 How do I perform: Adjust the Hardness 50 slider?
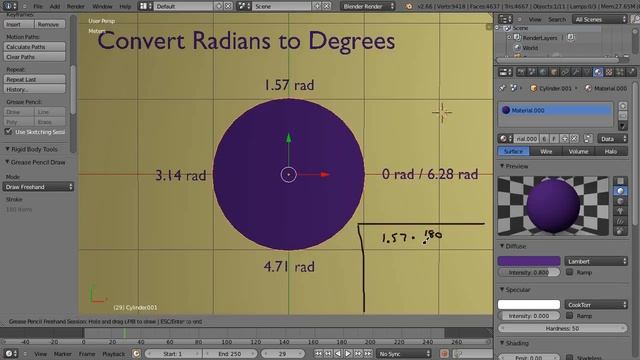point(562,328)
